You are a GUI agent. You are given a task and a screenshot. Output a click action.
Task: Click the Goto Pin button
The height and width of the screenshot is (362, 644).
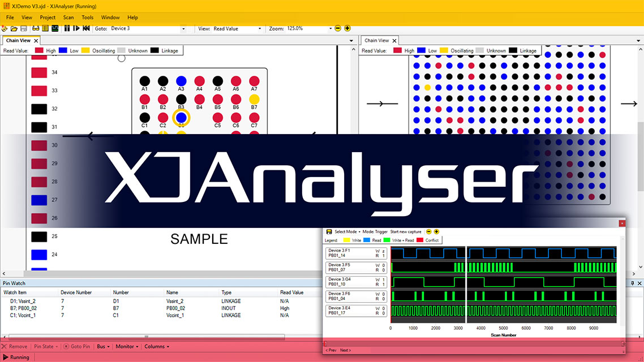point(76,346)
